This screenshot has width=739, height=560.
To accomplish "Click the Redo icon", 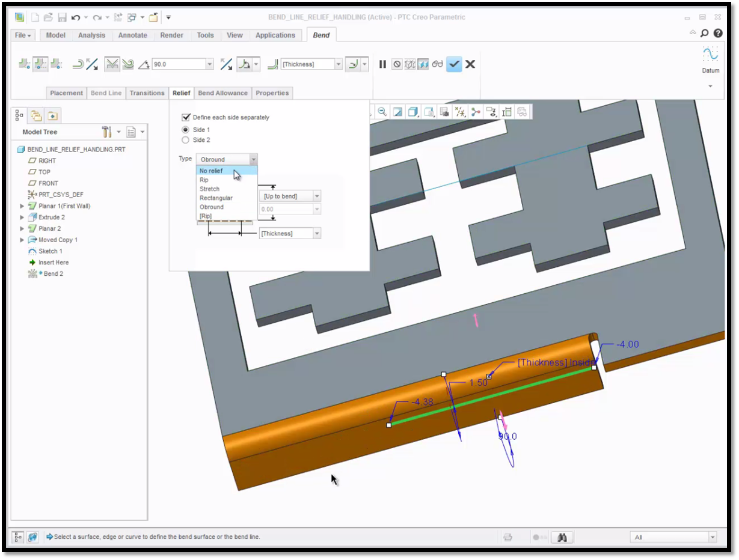I will point(97,17).
